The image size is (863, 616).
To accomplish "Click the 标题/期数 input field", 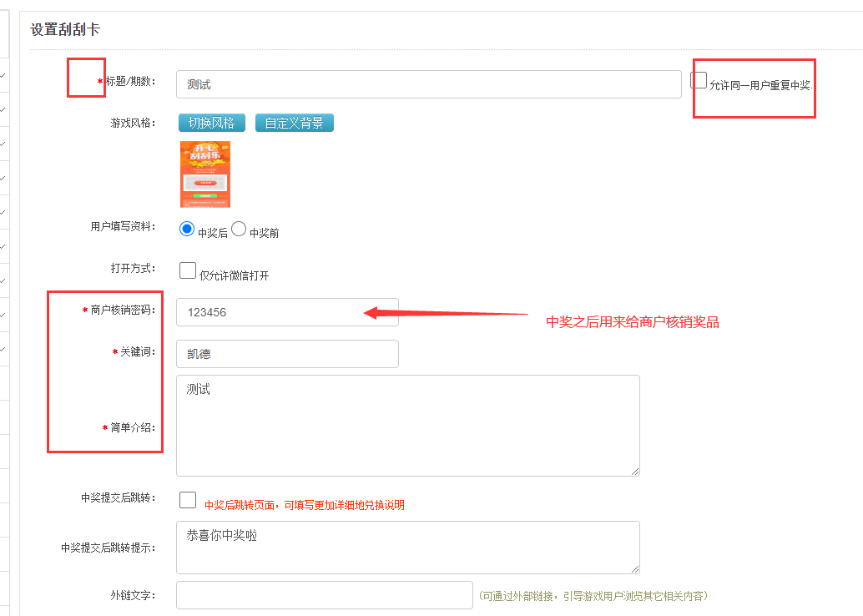I will (428, 84).
